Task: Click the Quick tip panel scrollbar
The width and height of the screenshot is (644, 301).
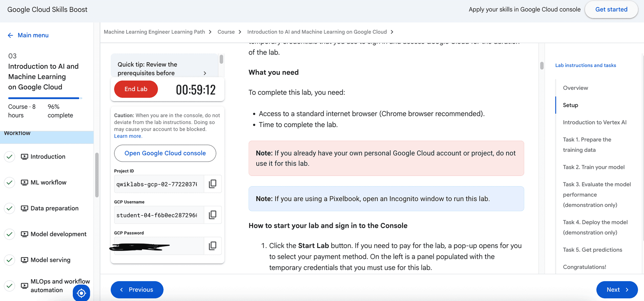Action: (x=221, y=59)
